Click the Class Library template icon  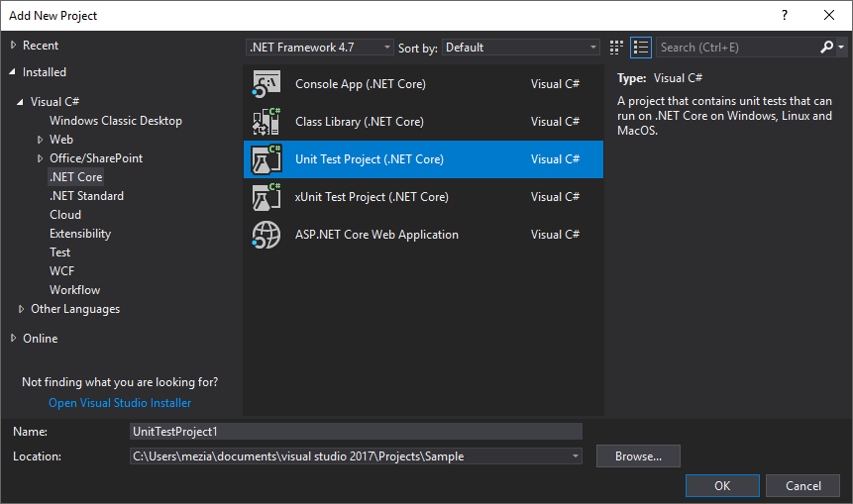coord(267,122)
